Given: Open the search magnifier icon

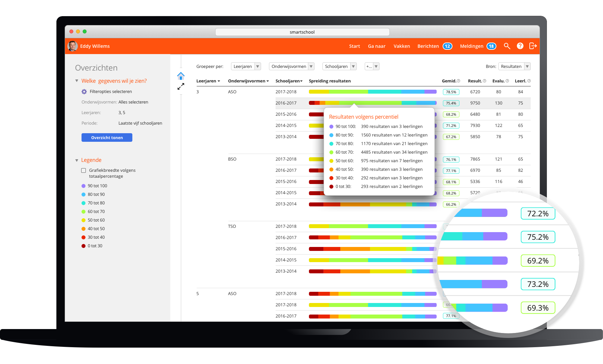Looking at the screenshot, I should (507, 46).
